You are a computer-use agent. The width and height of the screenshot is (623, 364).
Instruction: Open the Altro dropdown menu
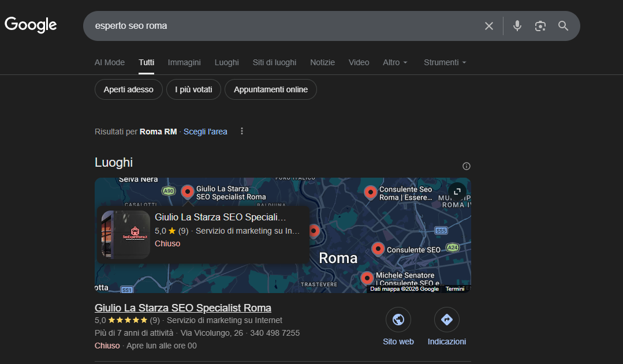(x=395, y=62)
